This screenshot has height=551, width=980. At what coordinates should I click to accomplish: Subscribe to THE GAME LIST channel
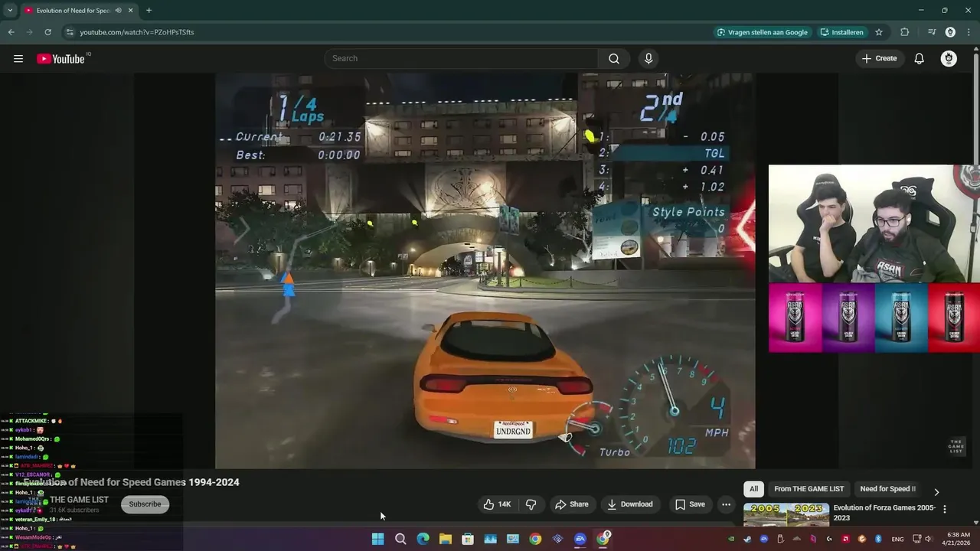point(145,504)
